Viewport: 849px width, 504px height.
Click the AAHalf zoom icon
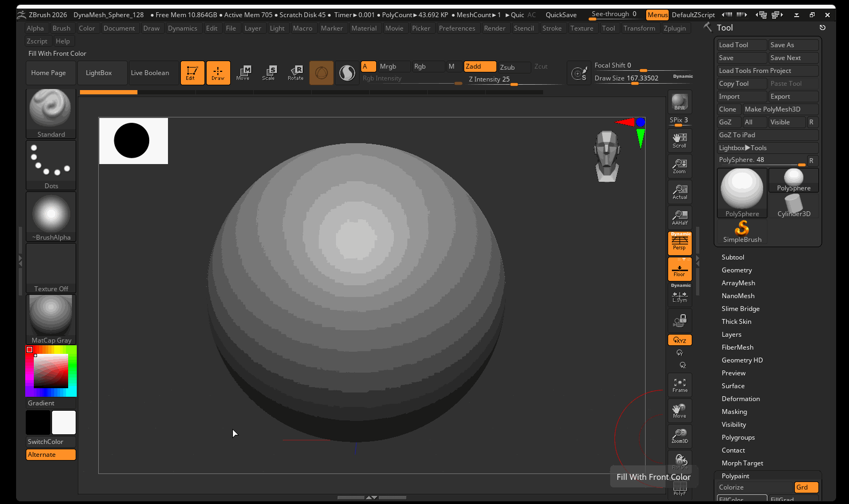(x=679, y=218)
